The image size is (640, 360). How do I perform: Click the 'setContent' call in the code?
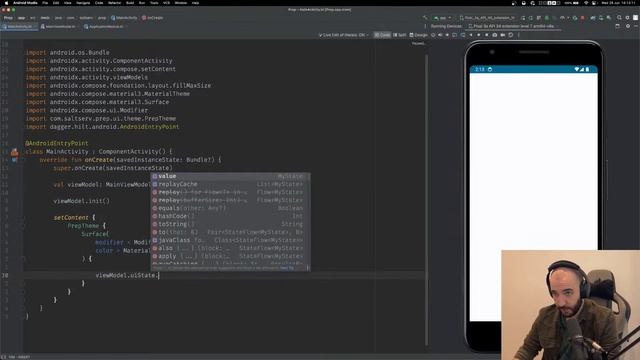pos(71,218)
